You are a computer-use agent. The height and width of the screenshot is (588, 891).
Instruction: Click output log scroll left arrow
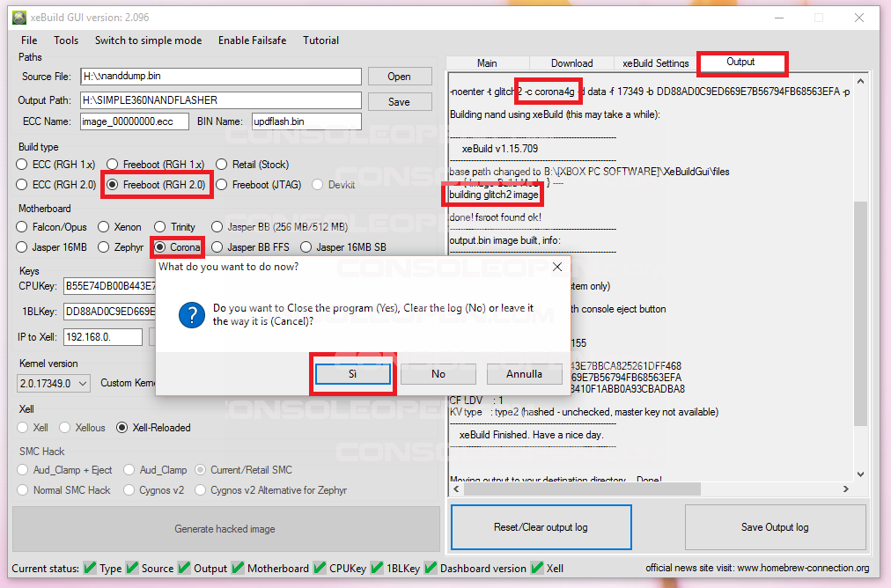point(456,489)
